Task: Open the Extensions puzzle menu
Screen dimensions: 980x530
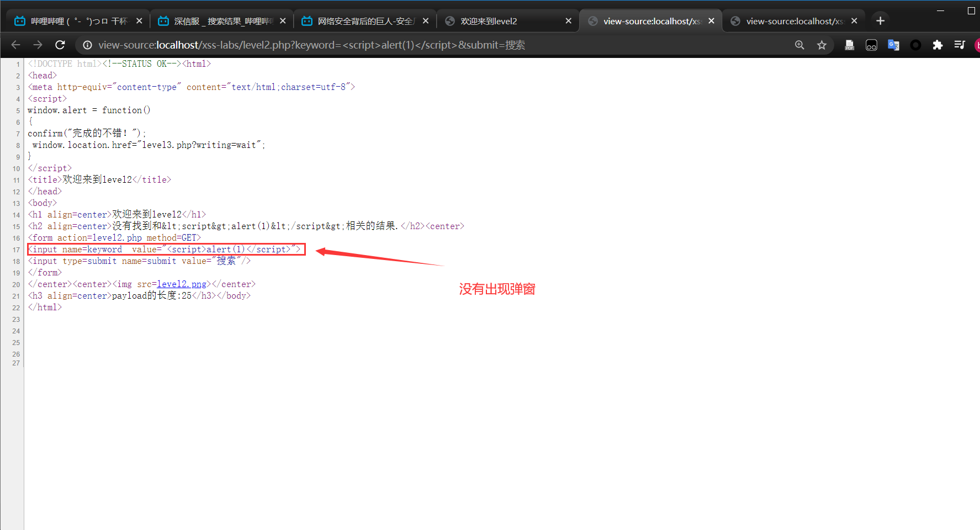Action: [937, 45]
